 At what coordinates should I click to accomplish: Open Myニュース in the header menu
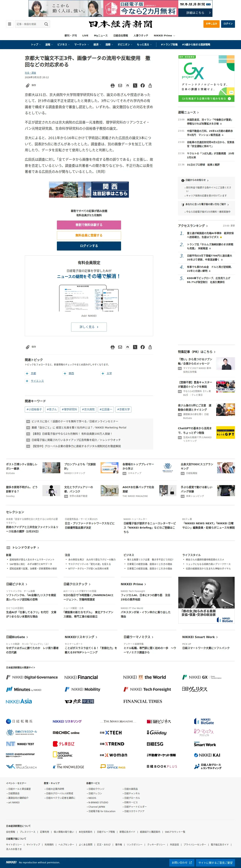[x=101, y=35]
